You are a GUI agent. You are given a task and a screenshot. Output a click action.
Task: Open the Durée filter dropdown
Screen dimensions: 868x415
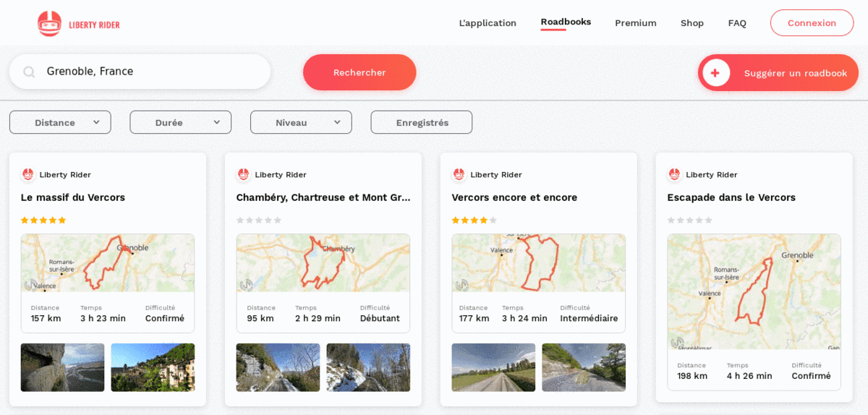(x=181, y=122)
